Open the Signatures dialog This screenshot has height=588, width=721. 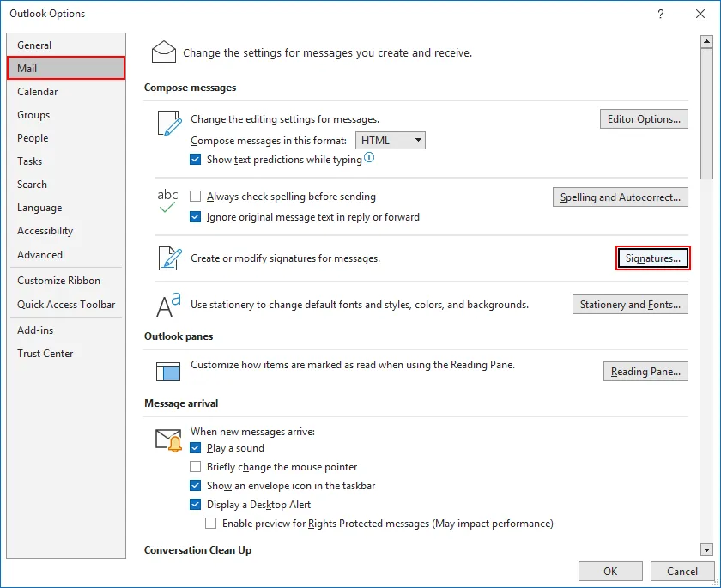(653, 257)
